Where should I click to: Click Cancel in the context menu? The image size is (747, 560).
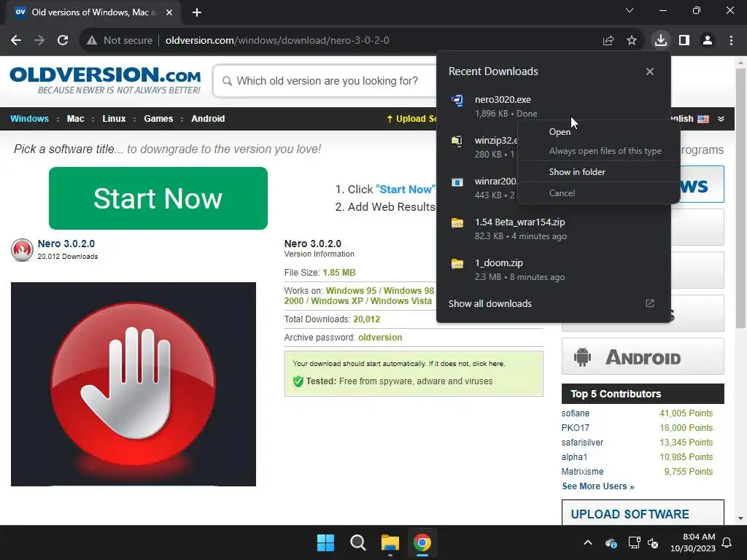562,192
